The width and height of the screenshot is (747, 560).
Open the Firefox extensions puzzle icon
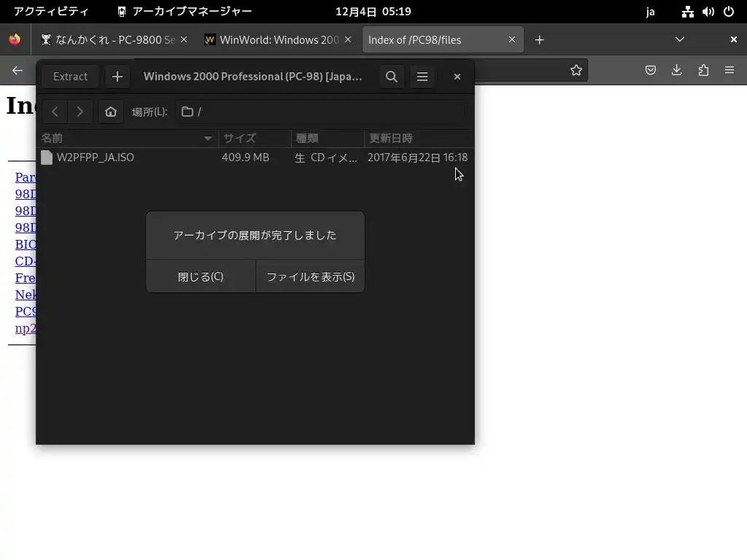703,71
